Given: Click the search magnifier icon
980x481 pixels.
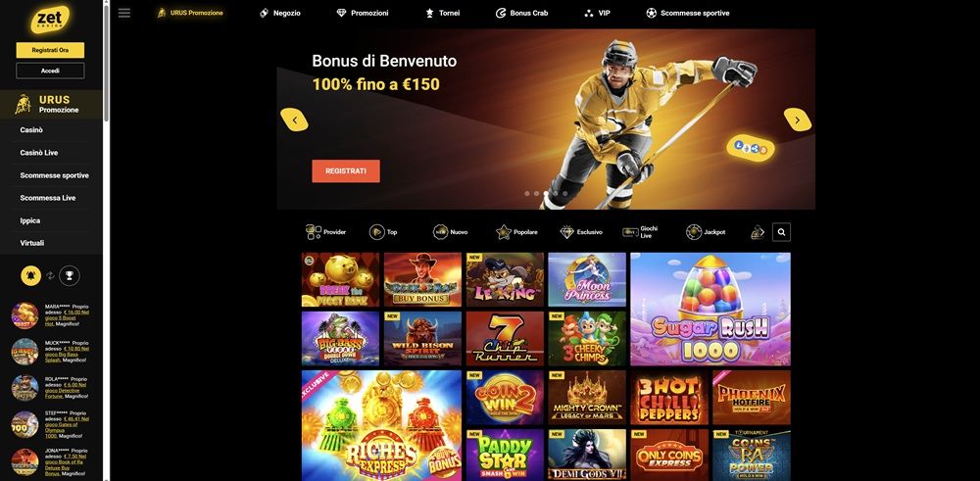Looking at the screenshot, I should tap(781, 232).
